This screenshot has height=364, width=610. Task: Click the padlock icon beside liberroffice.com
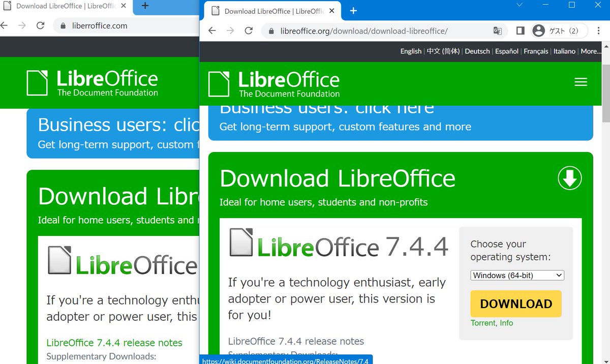click(63, 25)
